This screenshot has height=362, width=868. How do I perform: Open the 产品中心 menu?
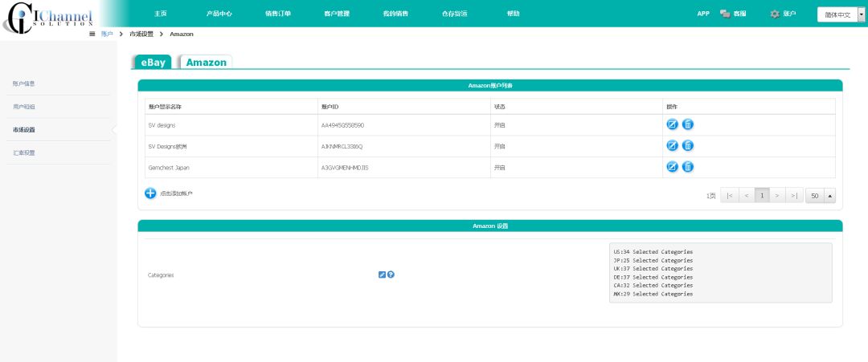pos(219,14)
